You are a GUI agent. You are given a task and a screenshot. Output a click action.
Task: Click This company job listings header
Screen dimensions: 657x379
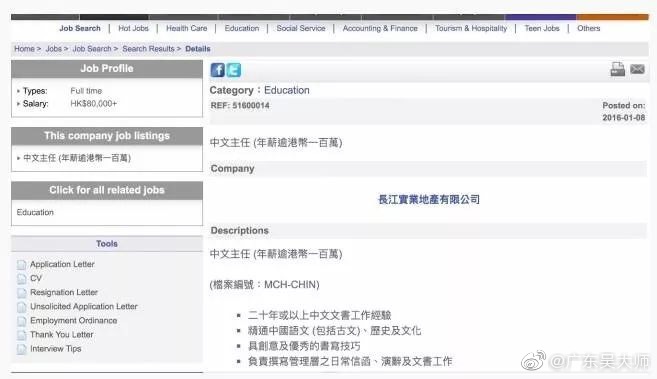click(107, 136)
